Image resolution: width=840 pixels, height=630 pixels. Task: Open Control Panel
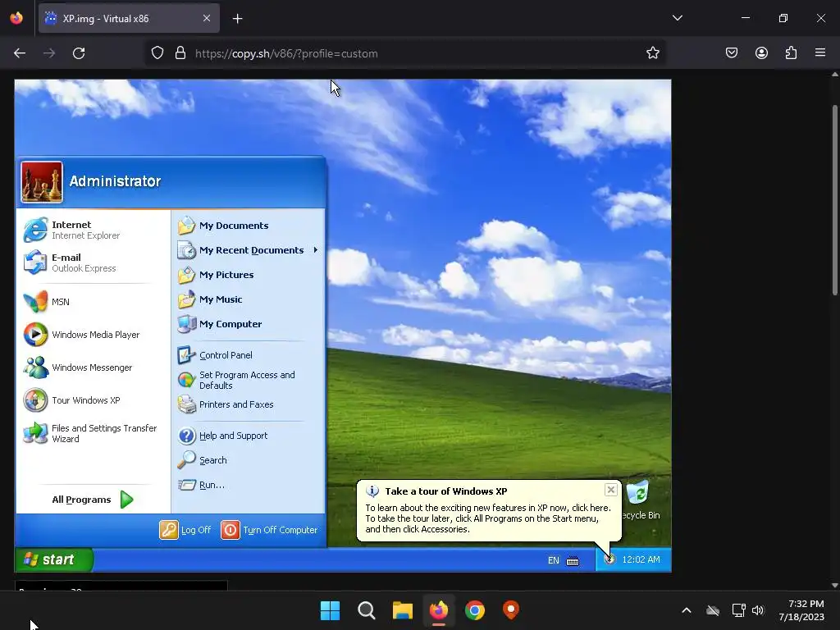[x=215, y=355]
